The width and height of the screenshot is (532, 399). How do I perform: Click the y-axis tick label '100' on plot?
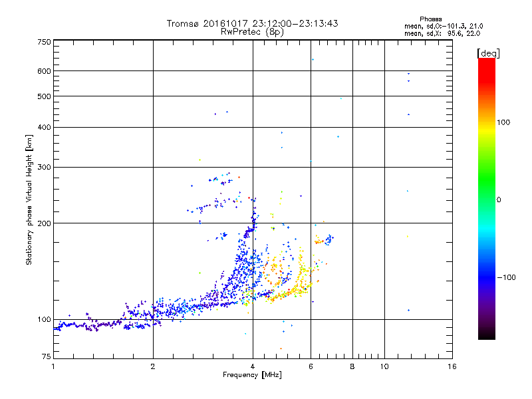(45, 320)
